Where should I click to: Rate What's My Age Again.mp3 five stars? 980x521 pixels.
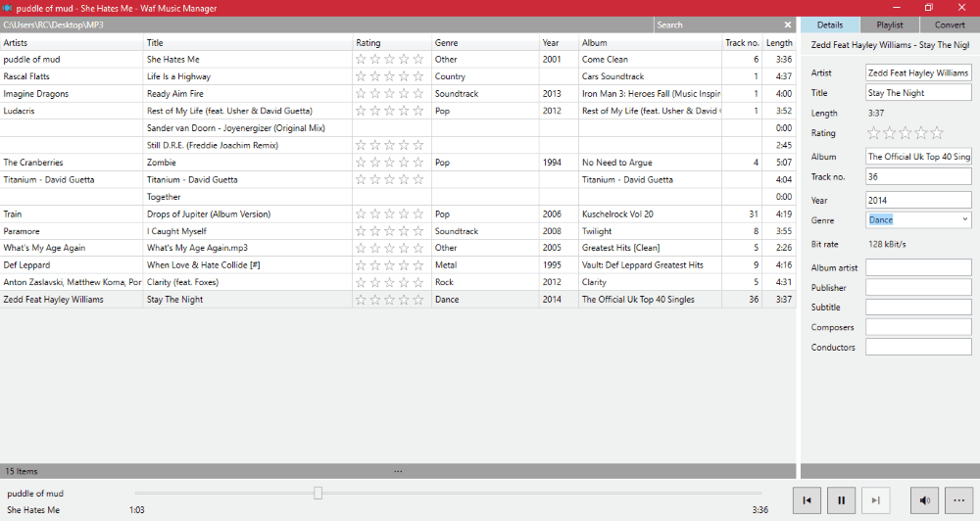418,248
